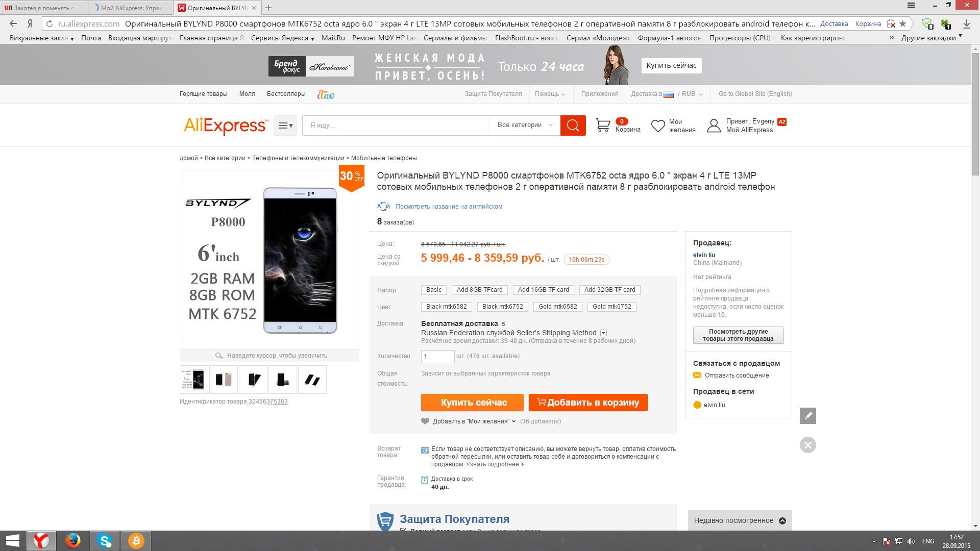Open a new browser tab with the plus
Screen dimensions: 980x551
tap(268, 8)
